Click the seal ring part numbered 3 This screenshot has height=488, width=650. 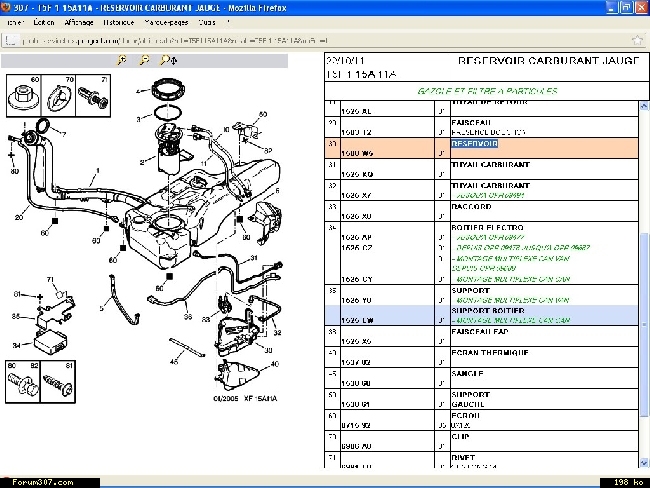coord(168,113)
